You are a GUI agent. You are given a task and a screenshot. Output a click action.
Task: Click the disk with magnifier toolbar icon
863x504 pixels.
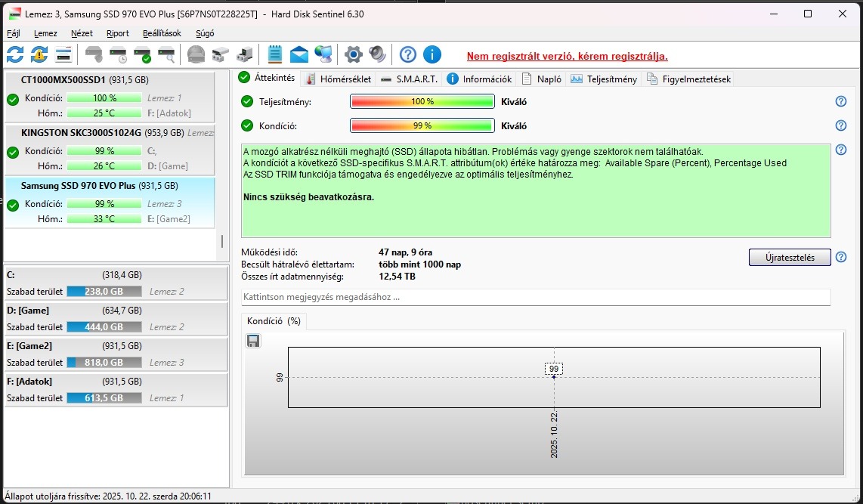click(166, 54)
